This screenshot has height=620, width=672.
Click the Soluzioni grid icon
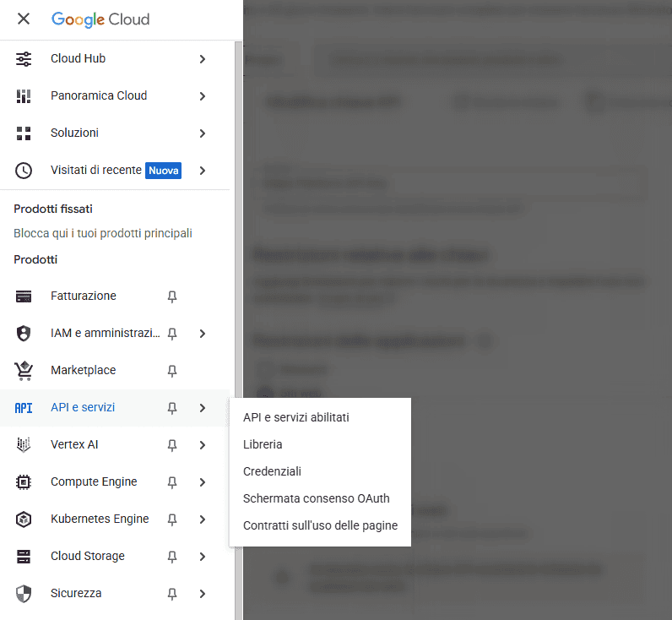pos(24,133)
